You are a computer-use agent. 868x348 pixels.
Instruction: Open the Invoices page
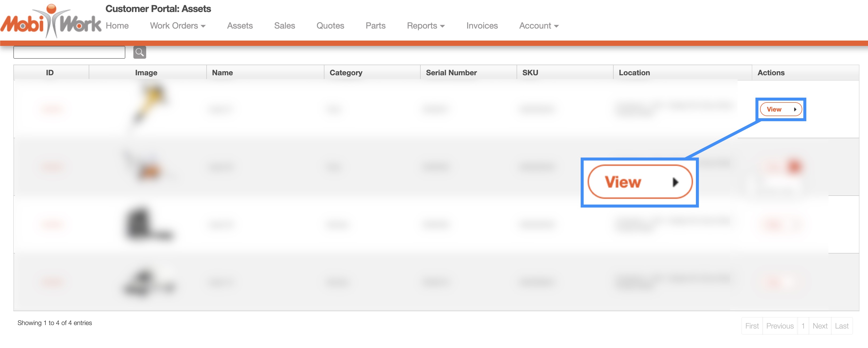[482, 26]
